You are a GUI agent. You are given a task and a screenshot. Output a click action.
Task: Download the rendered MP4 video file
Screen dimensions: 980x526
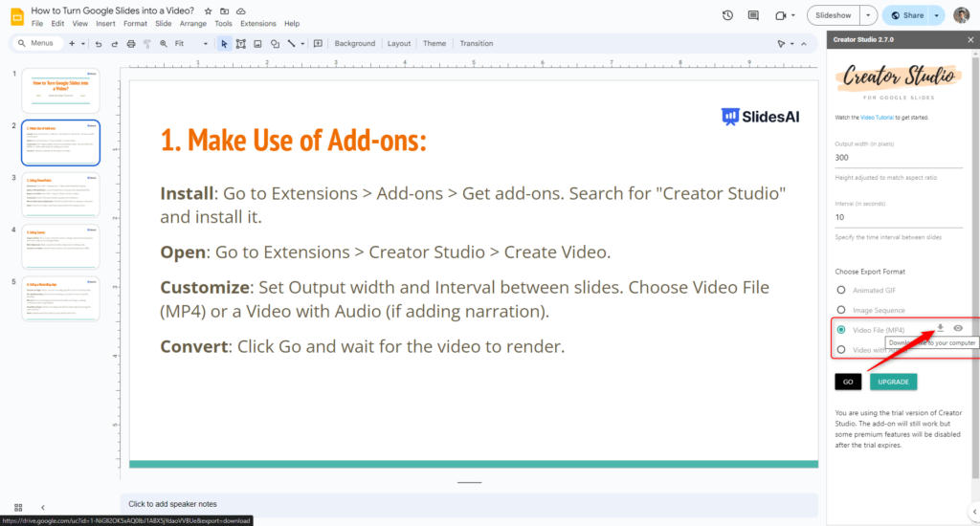(x=939, y=329)
